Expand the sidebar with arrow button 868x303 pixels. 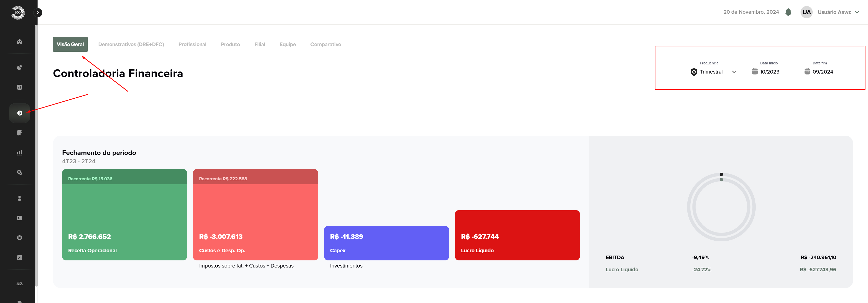coord(38,13)
